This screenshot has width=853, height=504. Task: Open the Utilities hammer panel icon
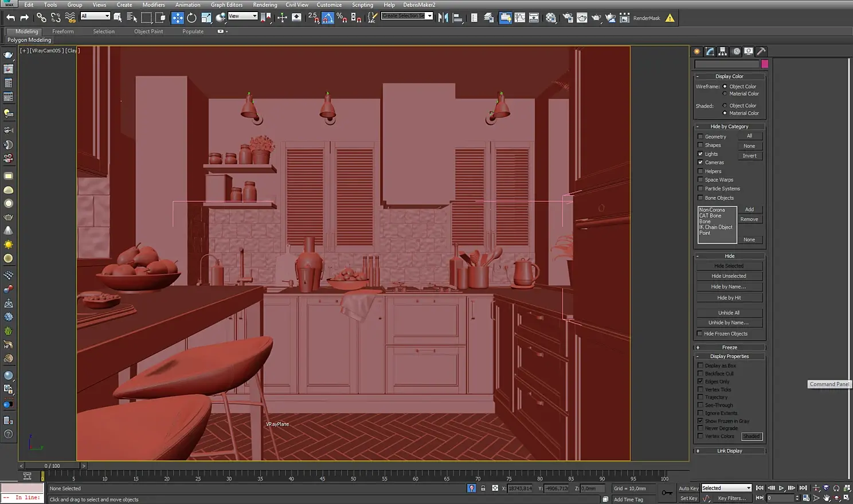(x=761, y=52)
